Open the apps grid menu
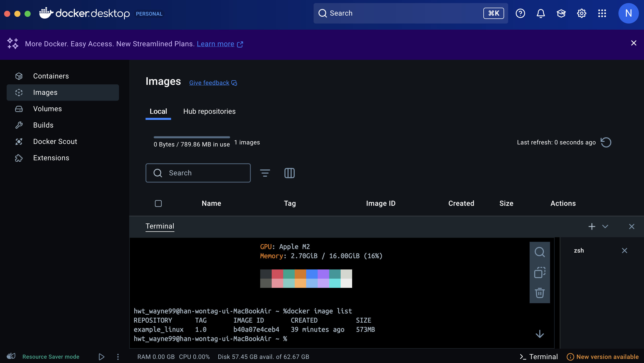This screenshot has height=363, width=644. coord(602,13)
